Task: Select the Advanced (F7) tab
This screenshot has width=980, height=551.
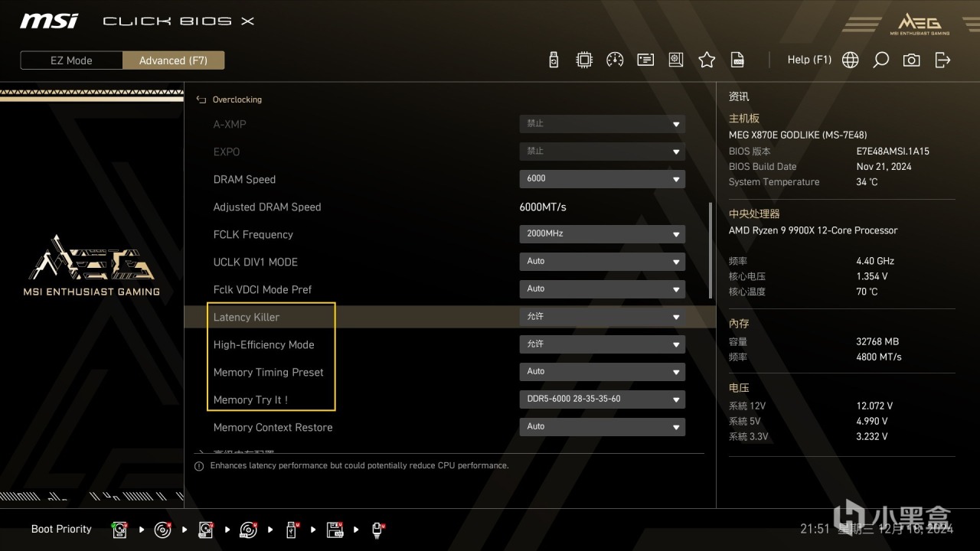Action: pyautogui.click(x=173, y=60)
